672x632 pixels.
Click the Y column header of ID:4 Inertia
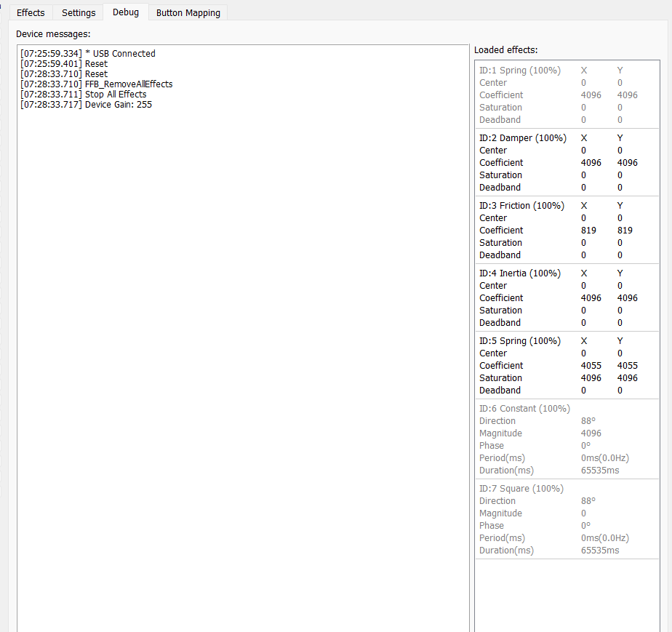pyautogui.click(x=620, y=273)
